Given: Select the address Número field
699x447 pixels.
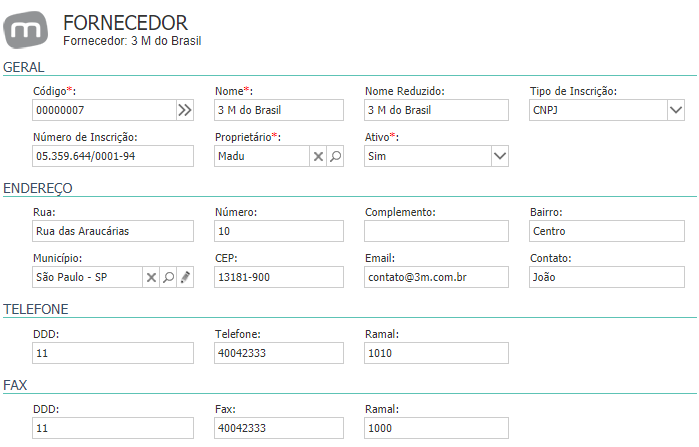Looking at the screenshot, I should (279, 231).
